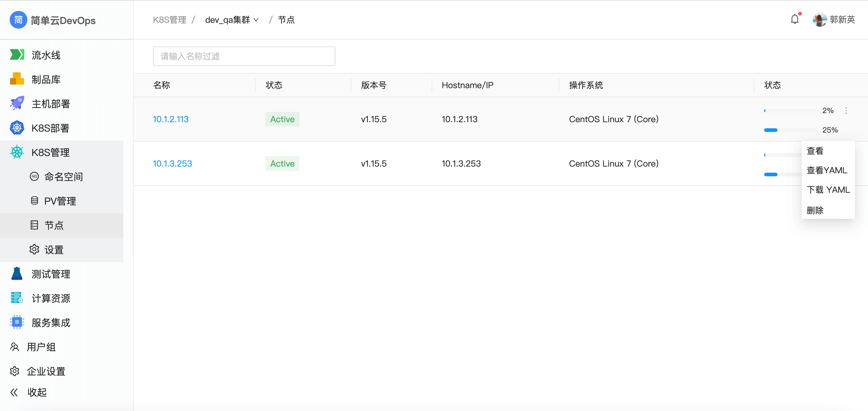Viewport: 868px width, 411px height.
Task: Open node link 10.1.2.113
Action: point(170,119)
